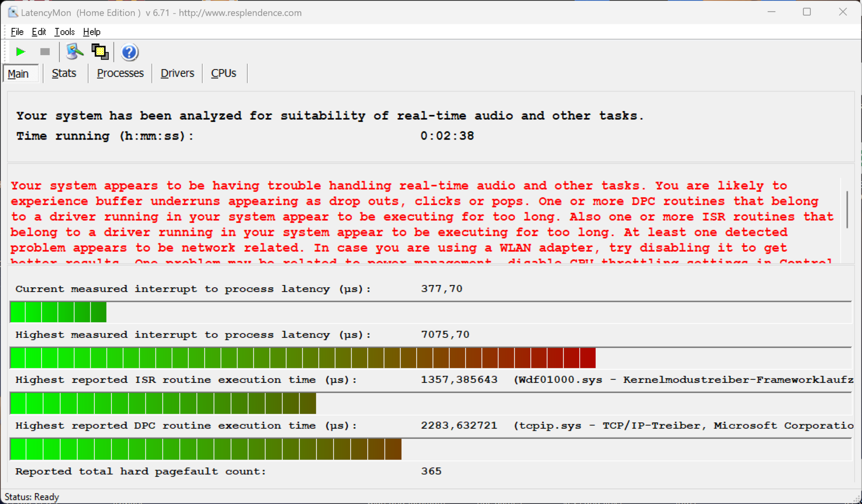Image resolution: width=862 pixels, height=504 pixels.
Task: Select the Main tab
Action: [x=18, y=74]
